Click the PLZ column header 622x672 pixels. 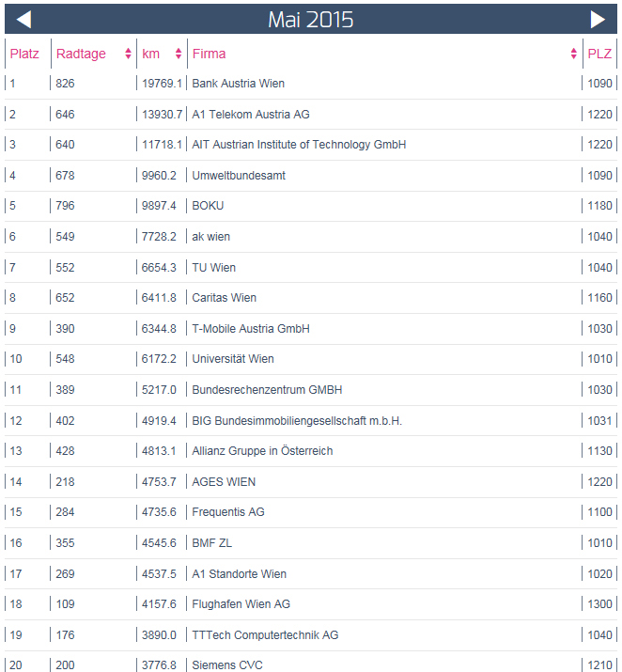(x=599, y=54)
